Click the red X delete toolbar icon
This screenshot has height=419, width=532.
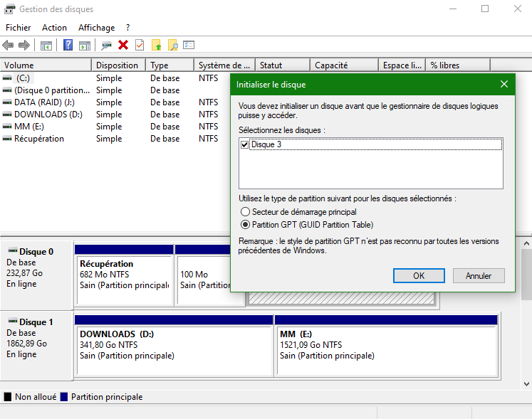click(123, 46)
